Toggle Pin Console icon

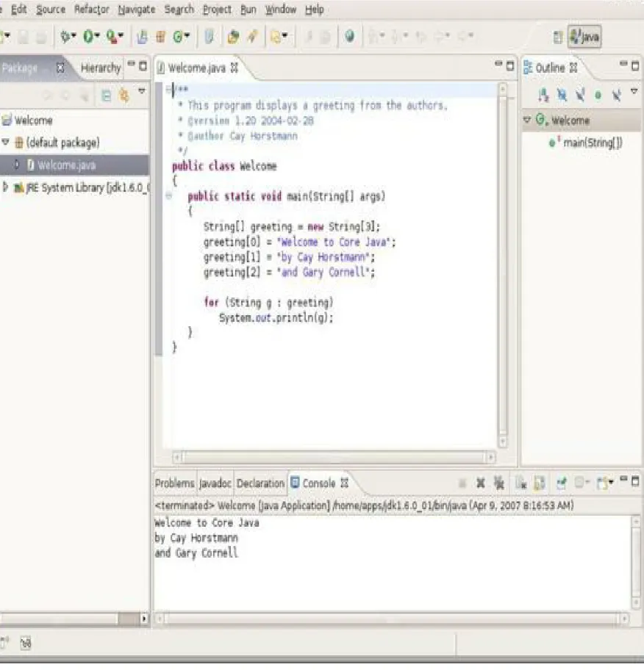pyautogui.click(x=562, y=483)
